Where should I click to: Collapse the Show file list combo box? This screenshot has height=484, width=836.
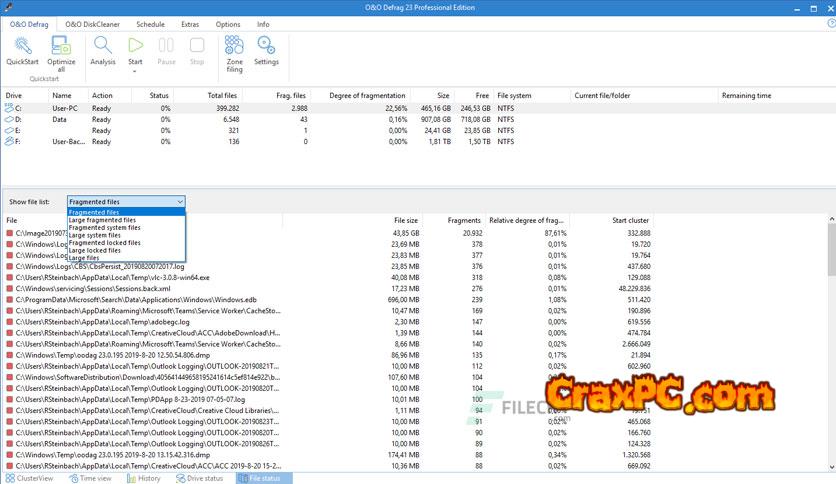179,202
